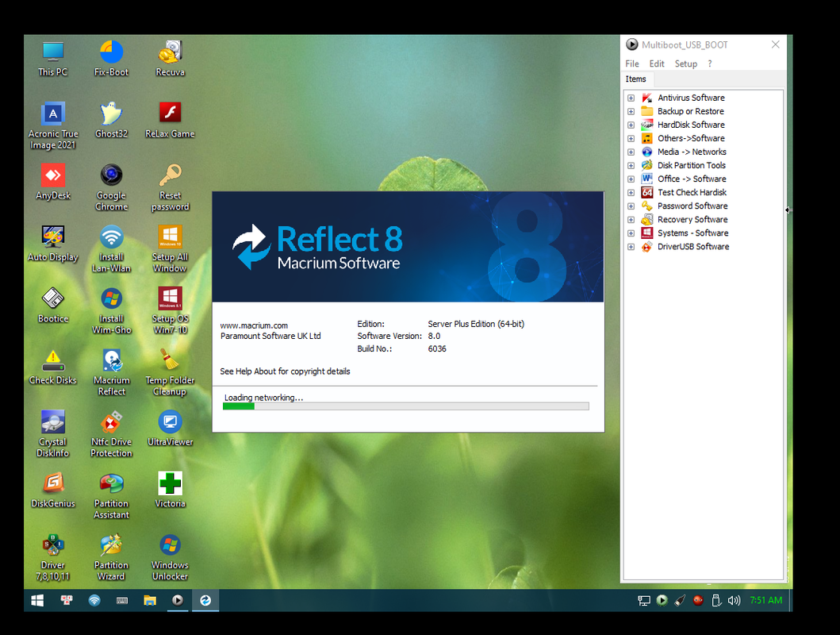Open the Recuva recovery icon
This screenshot has width=840, height=635.
pyautogui.click(x=171, y=59)
